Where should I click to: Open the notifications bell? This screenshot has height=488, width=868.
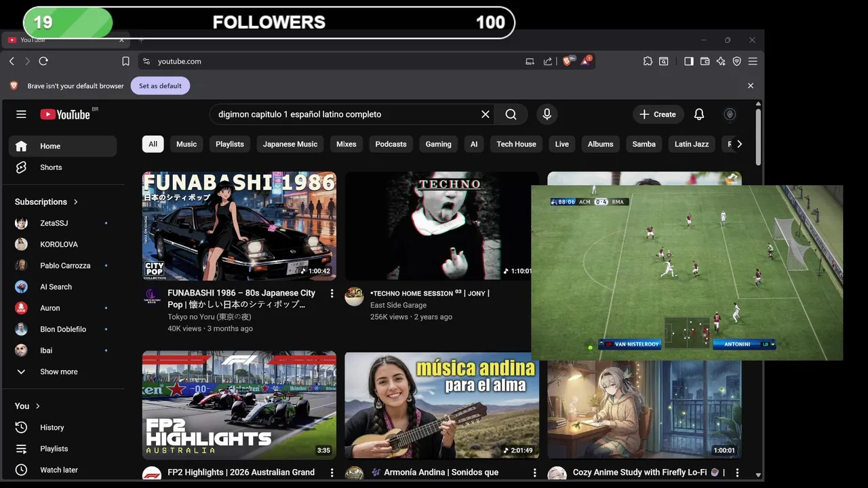699,115
